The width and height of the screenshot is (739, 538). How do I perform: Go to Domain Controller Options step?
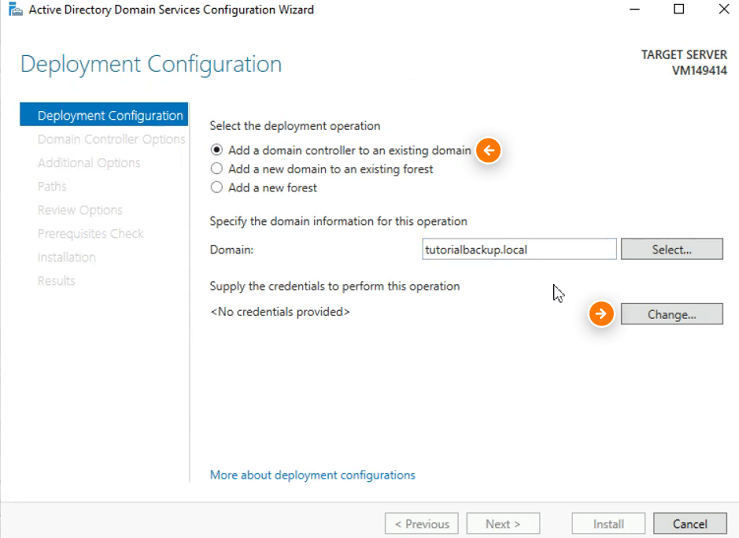tap(111, 139)
